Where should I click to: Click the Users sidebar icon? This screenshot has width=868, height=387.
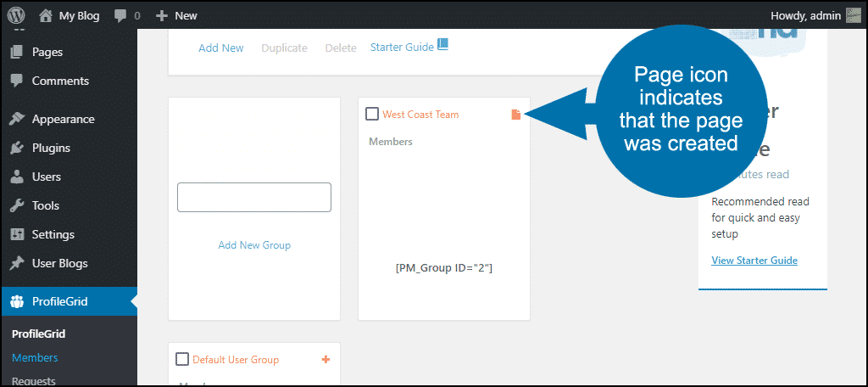point(17,177)
